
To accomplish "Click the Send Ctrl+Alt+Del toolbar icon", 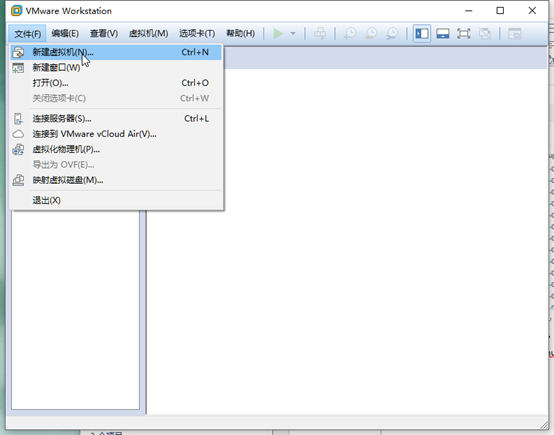I will pyautogui.click(x=320, y=34).
